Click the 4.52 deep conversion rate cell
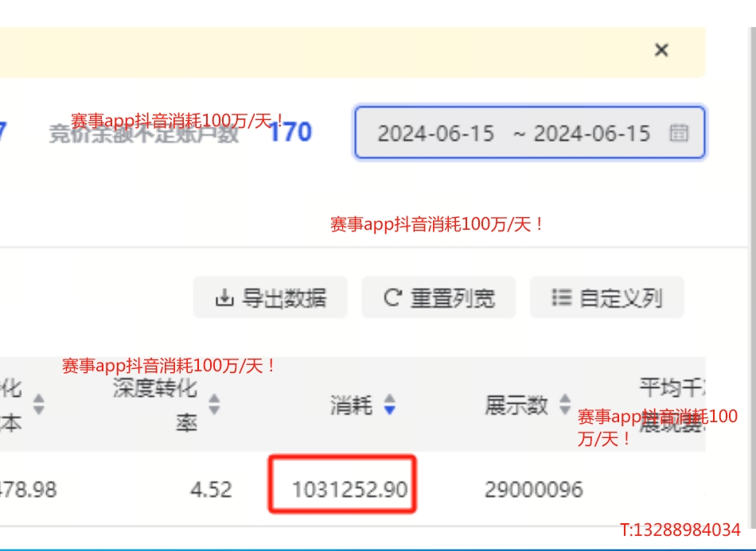Viewport: 756px width, 551px height. pyautogui.click(x=211, y=489)
